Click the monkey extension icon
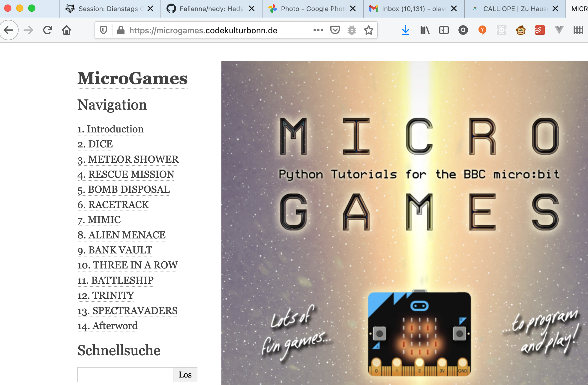The image size is (588, 385). click(x=520, y=30)
